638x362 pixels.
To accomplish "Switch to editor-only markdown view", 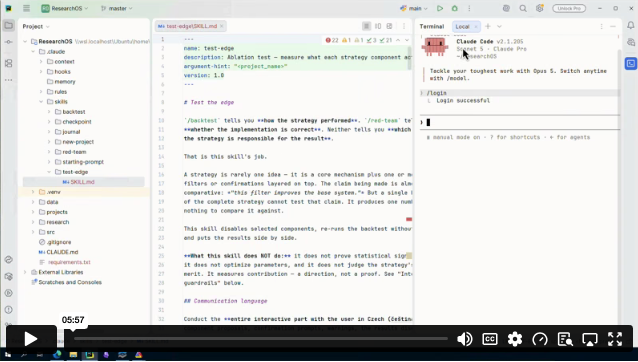I will [366, 26].
